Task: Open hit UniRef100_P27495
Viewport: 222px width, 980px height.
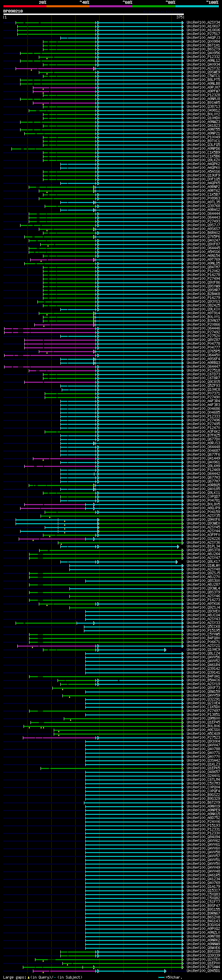Action: click(203, 424)
